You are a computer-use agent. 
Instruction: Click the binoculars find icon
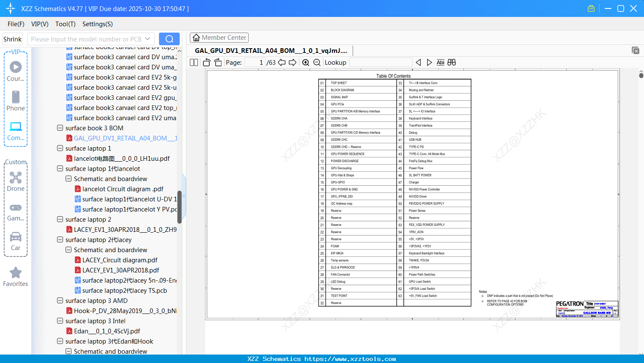[x=452, y=63]
